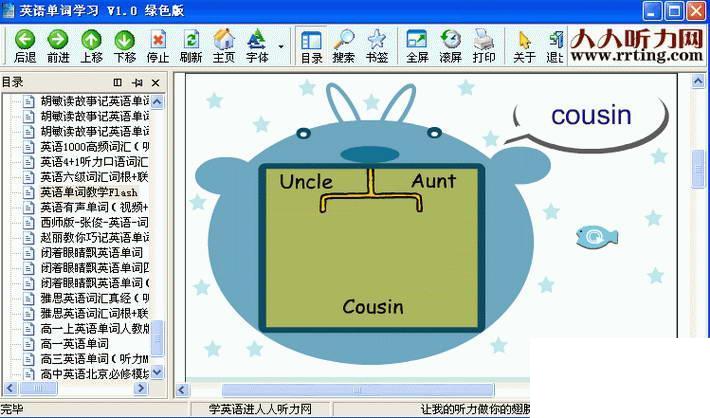The width and height of the screenshot is (710, 418).
Task: Click the down arrow of directory tree scrollbar
Action: tap(157, 372)
